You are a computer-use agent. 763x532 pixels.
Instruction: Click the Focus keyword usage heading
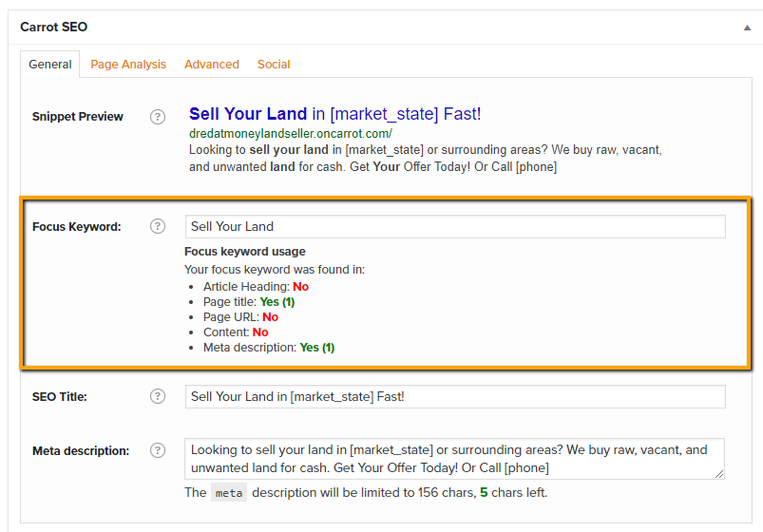click(x=245, y=252)
